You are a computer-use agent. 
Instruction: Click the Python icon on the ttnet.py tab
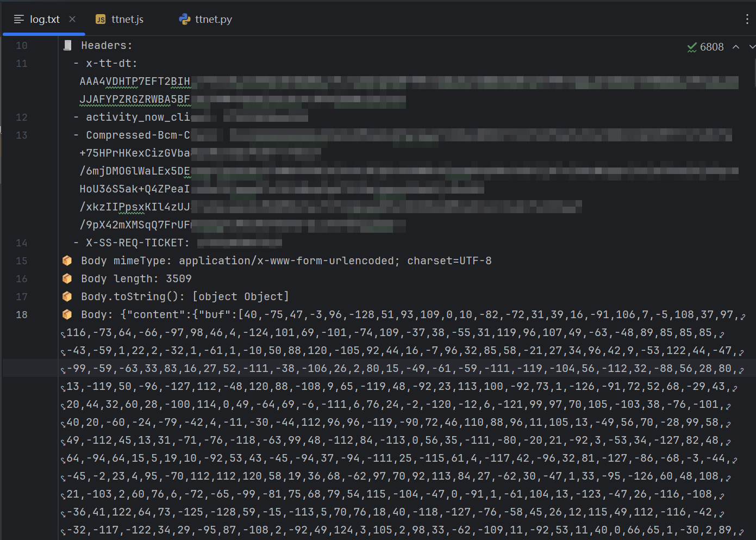(x=184, y=19)
